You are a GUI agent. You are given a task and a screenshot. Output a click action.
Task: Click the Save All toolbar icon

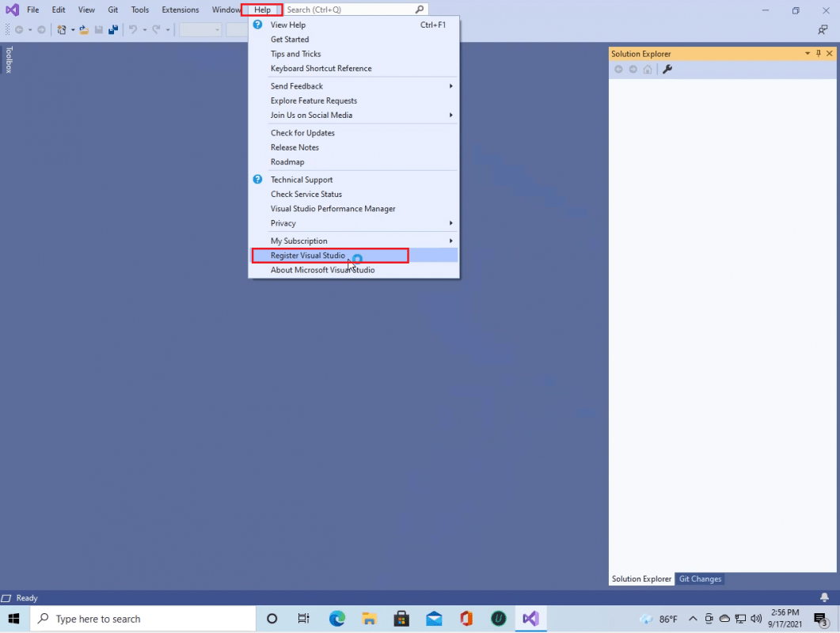113,30
